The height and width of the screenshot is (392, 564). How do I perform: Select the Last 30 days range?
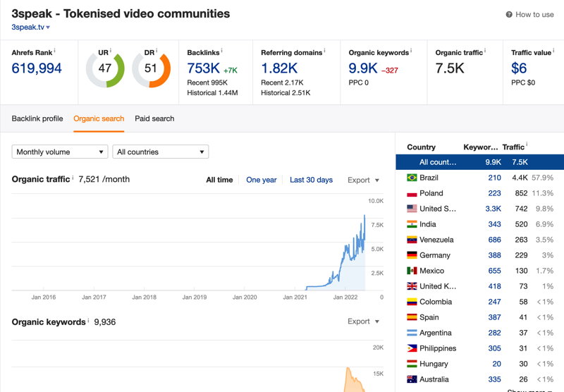pos(311,180)
